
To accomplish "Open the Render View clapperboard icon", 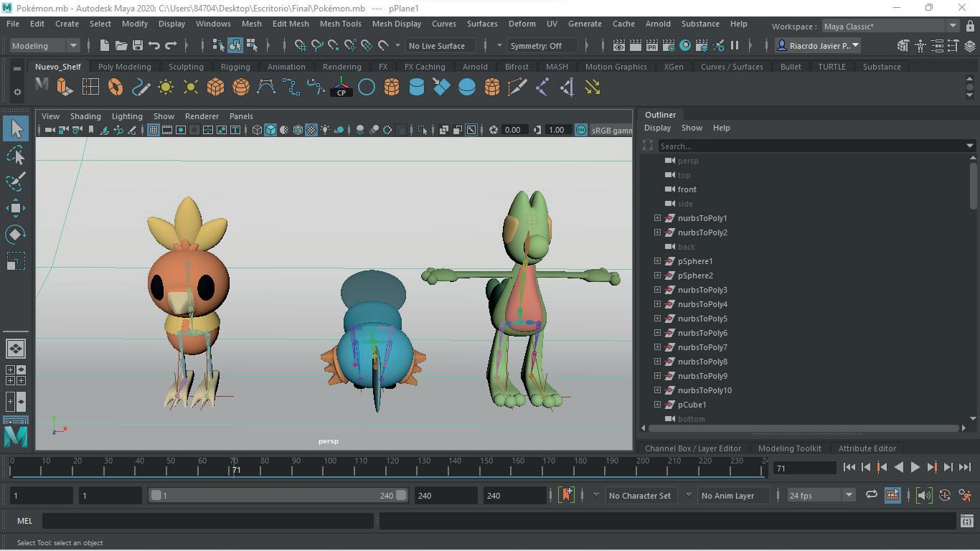I will pos(618,45).
